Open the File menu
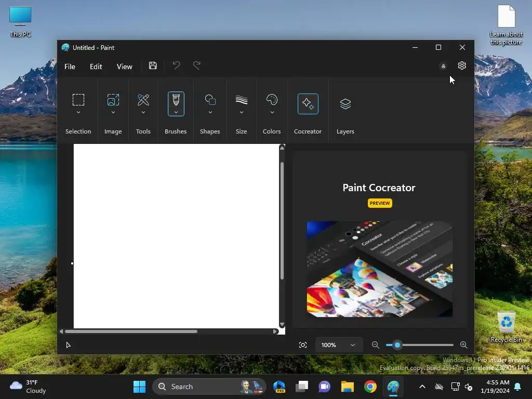Viewport: 532px width, 399px height. coord(70,66)
